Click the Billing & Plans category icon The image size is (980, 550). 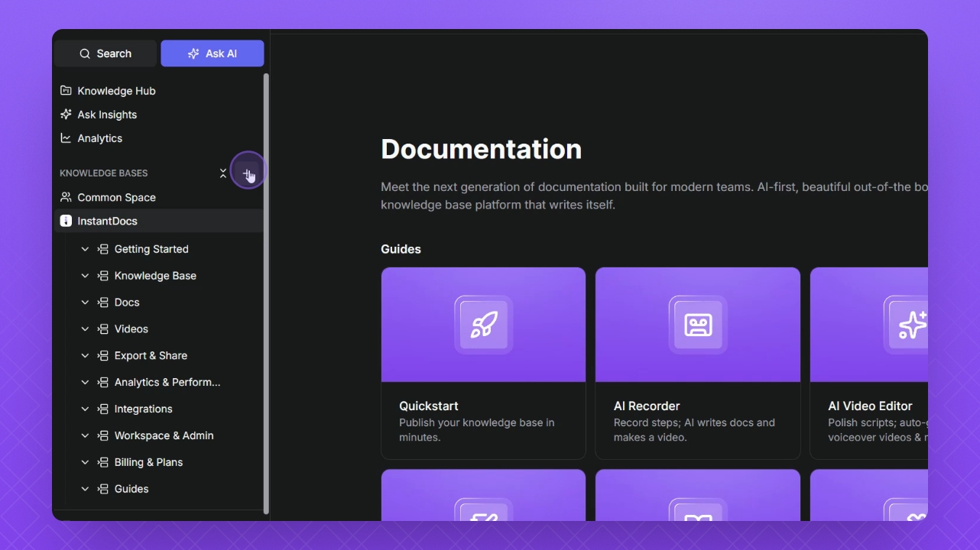[103, 463]
